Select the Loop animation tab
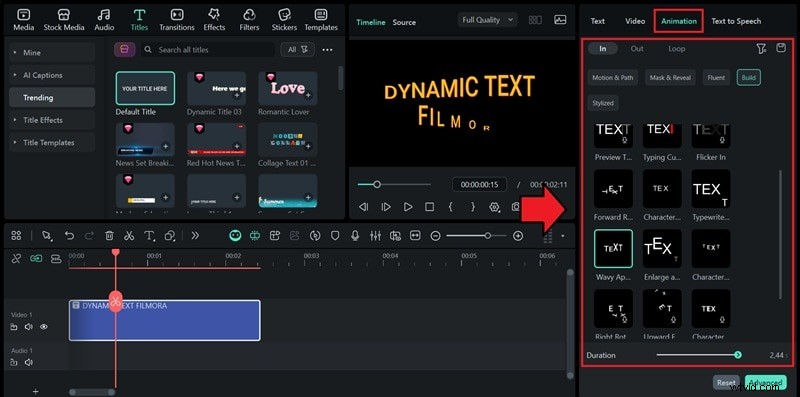The width and height of the screenshot is (800, 397). pos(677,48)
